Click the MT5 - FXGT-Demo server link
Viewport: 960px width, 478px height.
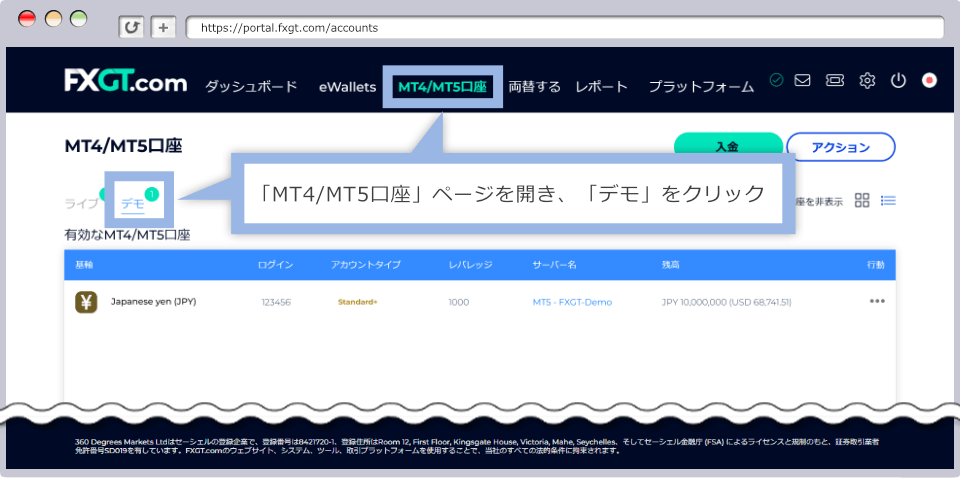572,302
